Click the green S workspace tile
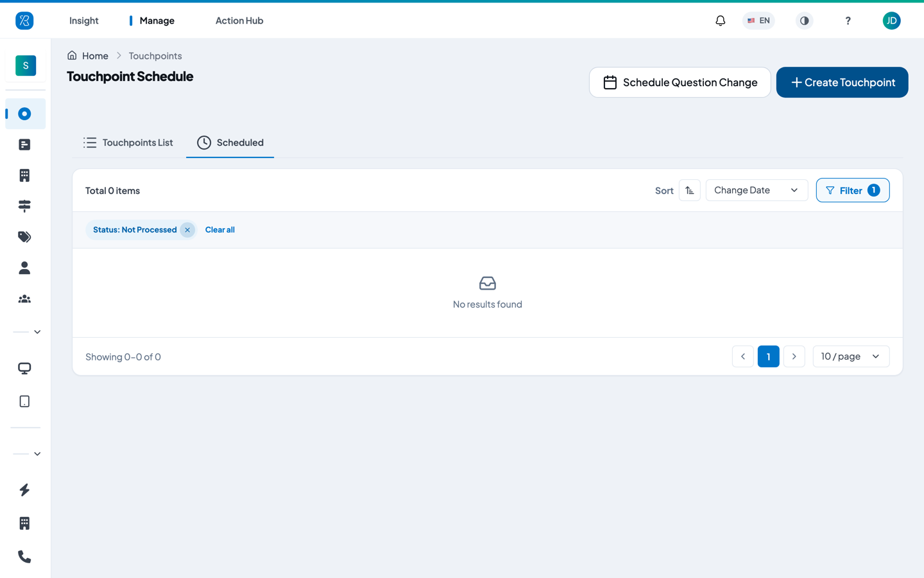Screen dimensions: 924x578 [x=26, y=66]
